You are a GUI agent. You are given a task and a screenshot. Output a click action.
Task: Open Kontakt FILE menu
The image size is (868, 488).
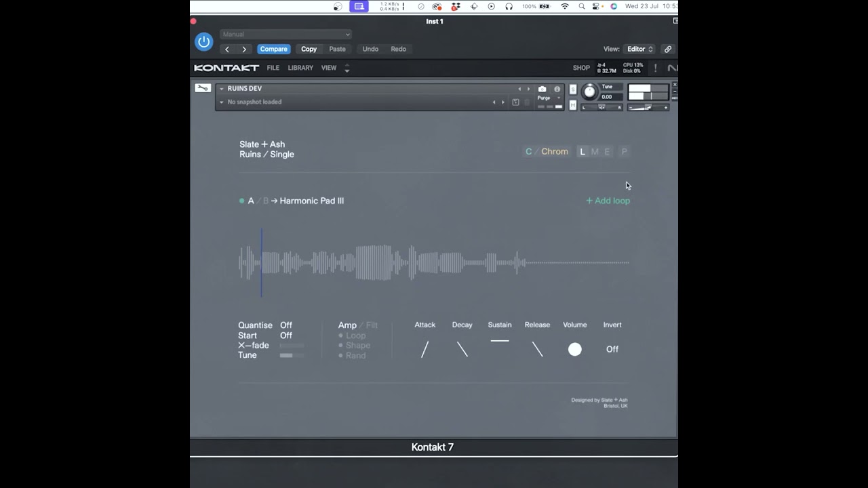[x=273, y=68]
